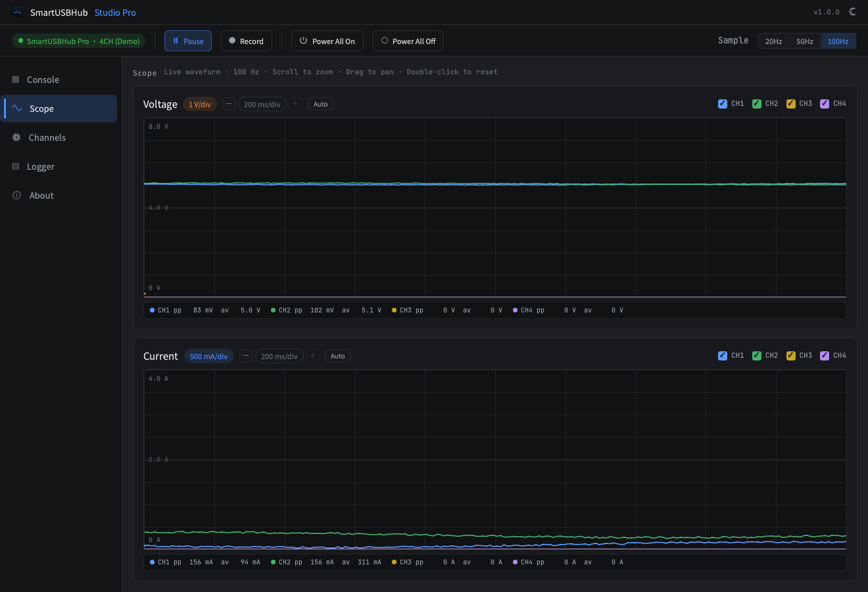868x592 pixels.
Task: Power all channels on
Action: point(327,41)
